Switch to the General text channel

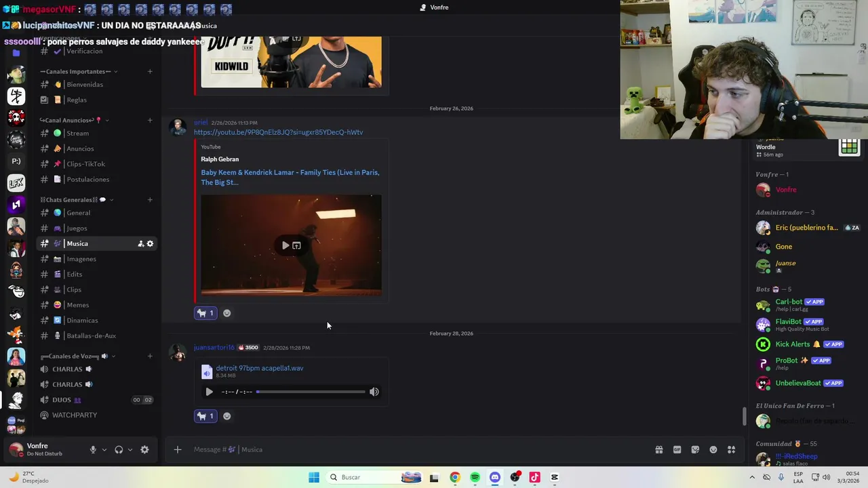[96, 213]
